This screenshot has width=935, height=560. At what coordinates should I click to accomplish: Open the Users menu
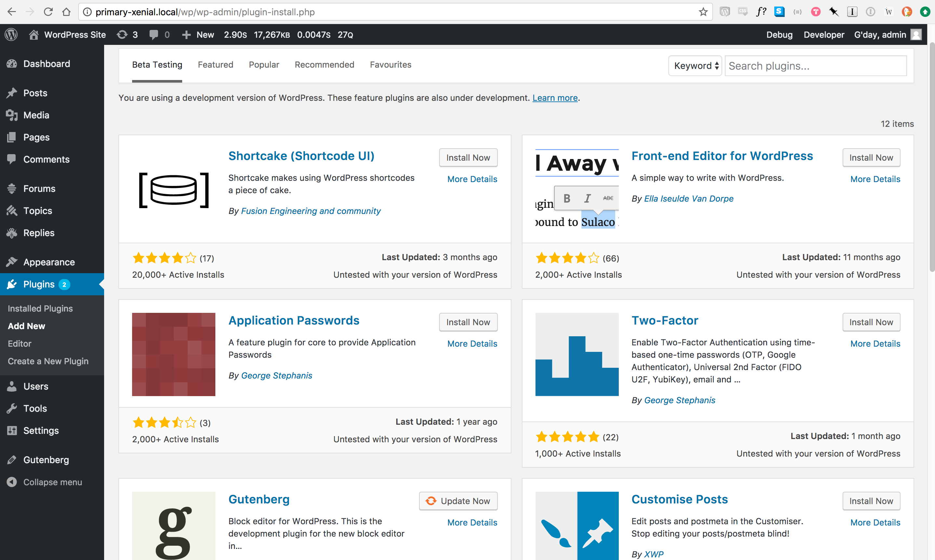[52, 386]
